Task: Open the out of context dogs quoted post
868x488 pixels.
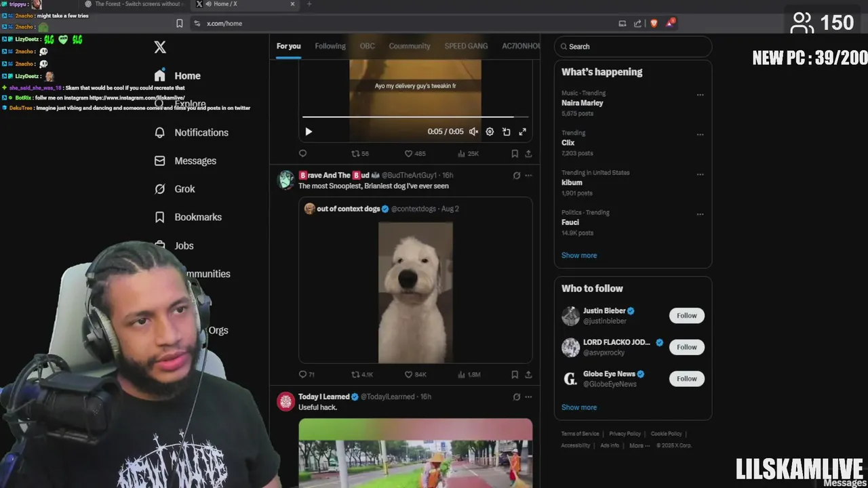Action: pyautogui.click(x=415, y=280)
